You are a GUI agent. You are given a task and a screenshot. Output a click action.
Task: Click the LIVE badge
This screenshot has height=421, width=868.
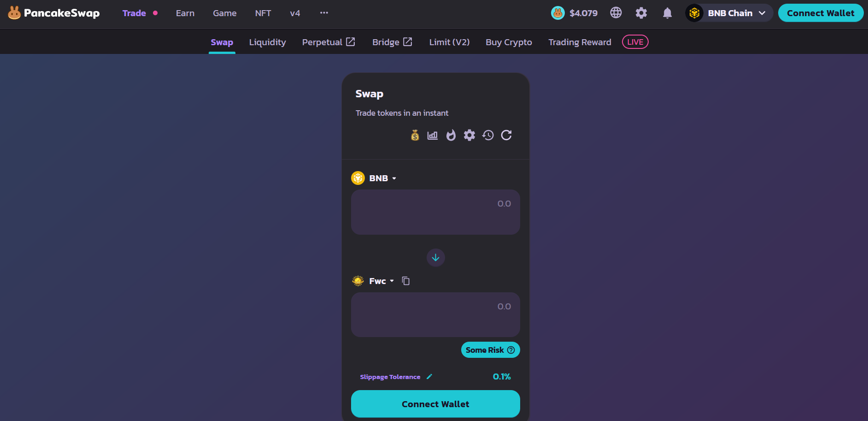click(635, 42)
